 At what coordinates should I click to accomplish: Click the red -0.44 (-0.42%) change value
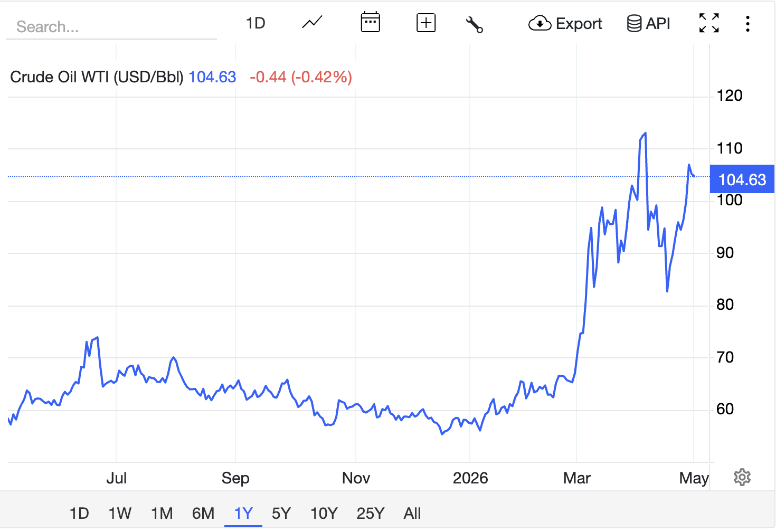click(301, 77)
